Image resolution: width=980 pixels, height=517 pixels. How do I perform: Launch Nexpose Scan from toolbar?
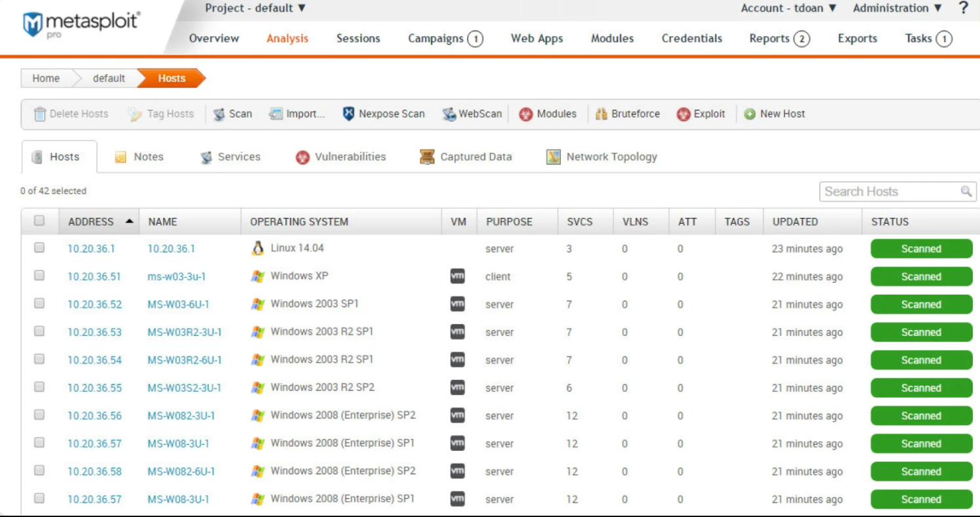384,114
